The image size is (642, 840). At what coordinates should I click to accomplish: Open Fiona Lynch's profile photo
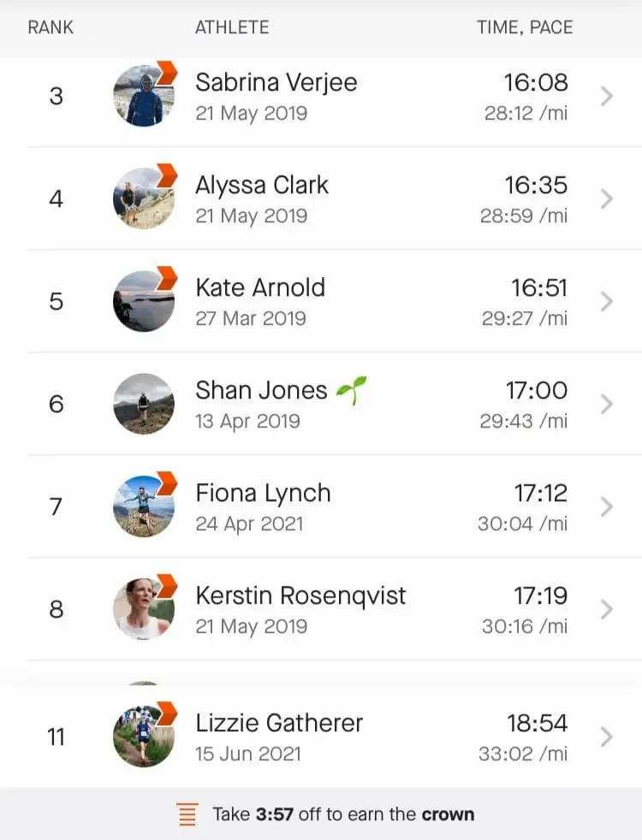[x=143, y=506]
